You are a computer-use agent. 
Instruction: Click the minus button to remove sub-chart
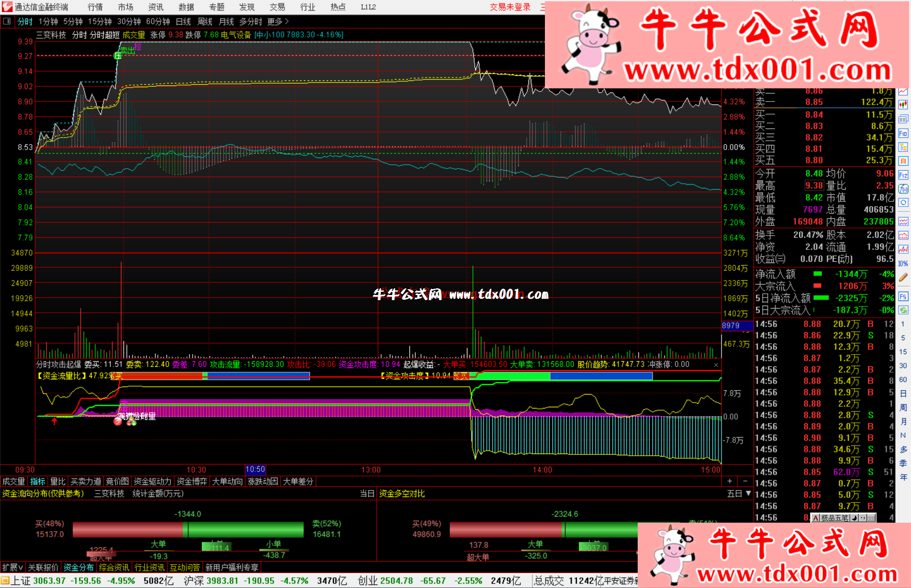[745, 481]
